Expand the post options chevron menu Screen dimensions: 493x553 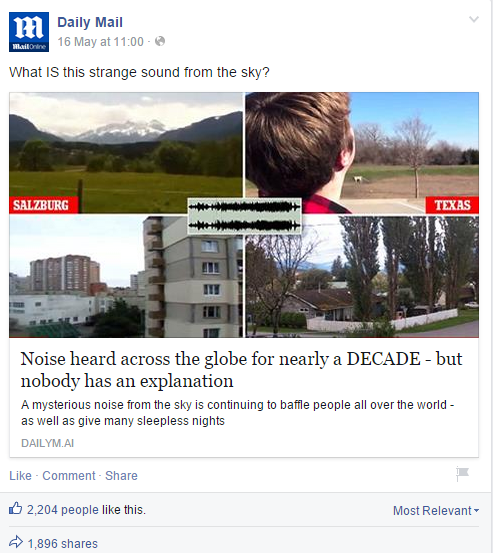474,19
